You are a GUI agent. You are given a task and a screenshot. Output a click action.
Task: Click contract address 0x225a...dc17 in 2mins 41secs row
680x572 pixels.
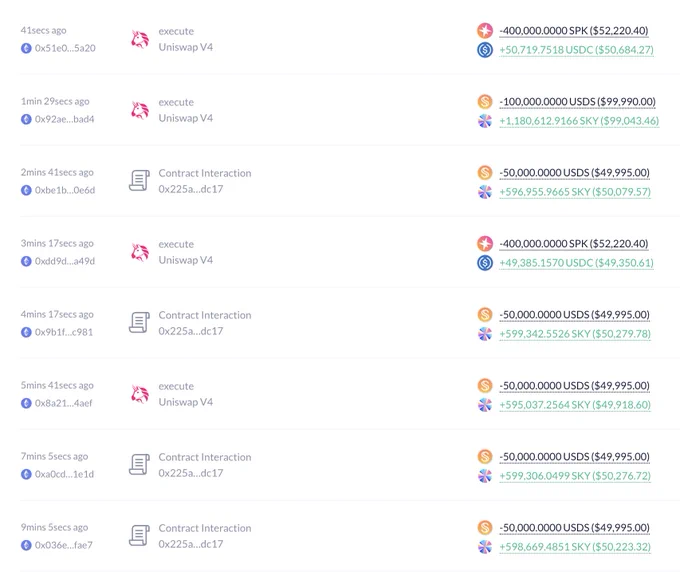pyautogui.click(x=191, y=190)
